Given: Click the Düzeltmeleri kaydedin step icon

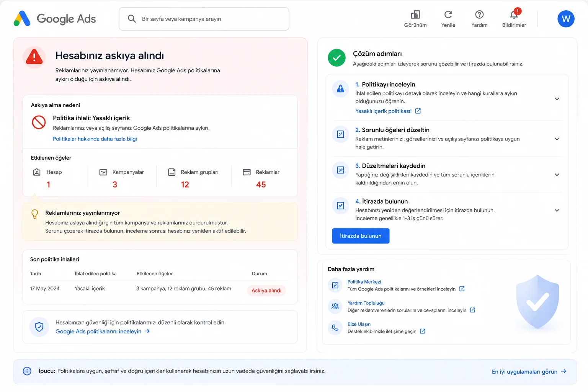Looking at the screenshot, I should 340,170.
